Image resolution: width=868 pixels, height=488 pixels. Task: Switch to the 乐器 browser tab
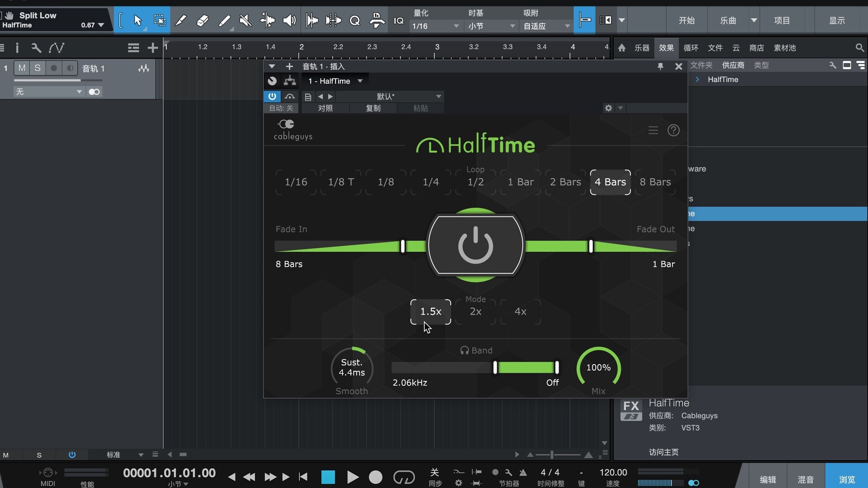pyautogui.click(x=642, y=47)
